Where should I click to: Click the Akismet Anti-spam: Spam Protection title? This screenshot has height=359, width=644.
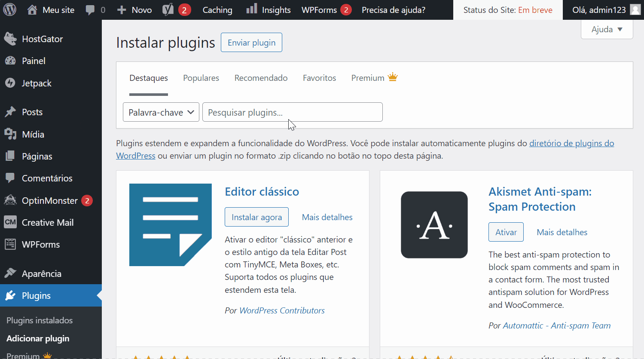point(540,199)
